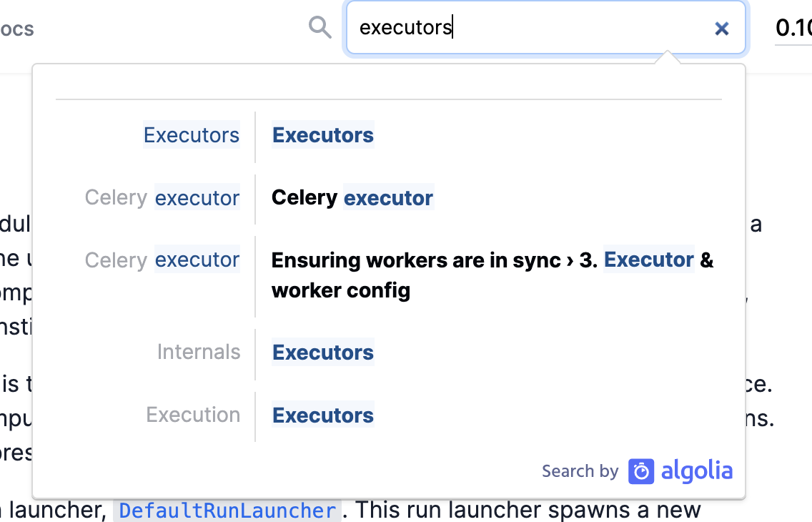Open the version number link 0.10

click(x=793, y=29)
